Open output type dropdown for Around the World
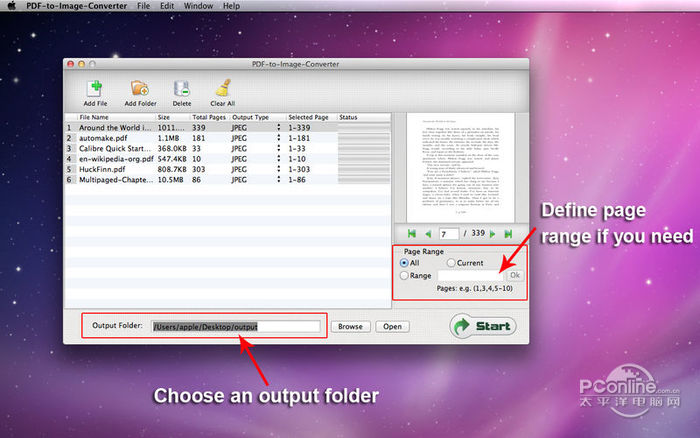 click(x=279, y=127)
